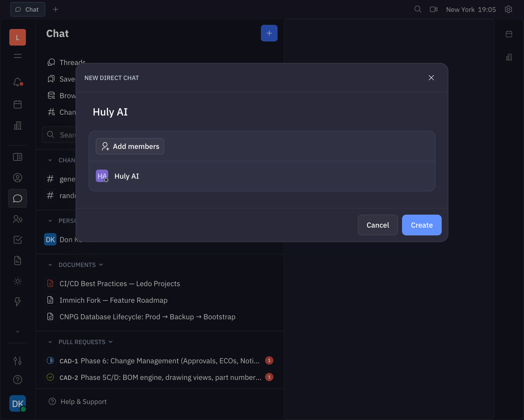The height and width of the screenshot is (420, 524).
Task: Collapse the Documents section arrow
Action: coord(50,265)
